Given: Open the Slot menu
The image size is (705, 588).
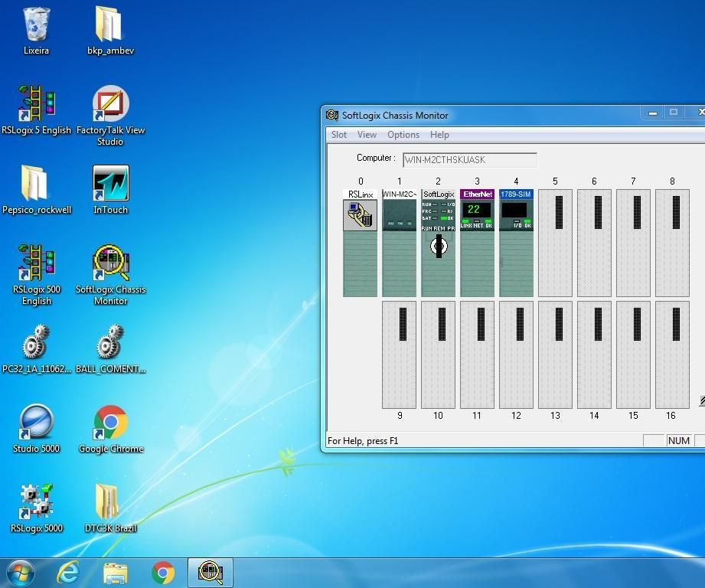Looking at the screenshot, I should click(x=339, y=135).
